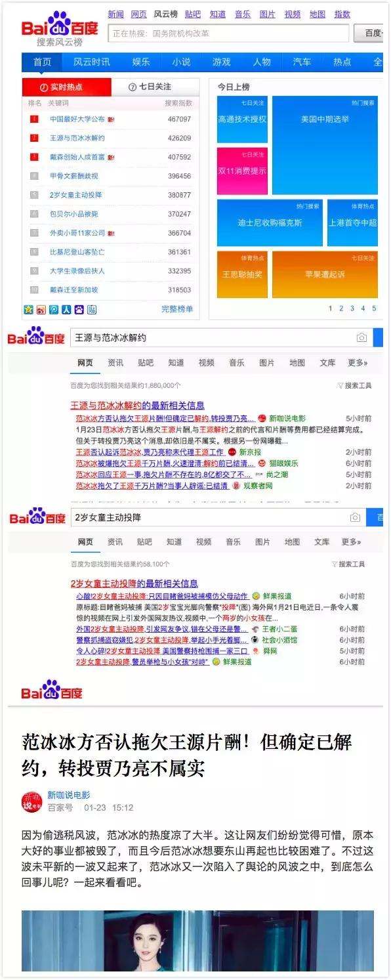
Task: Open 风云时讯 in blue navigation bar
Action: point(91,62)
